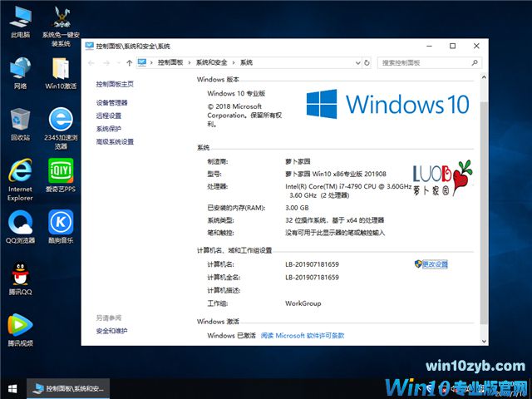The image size is (532, 399).
Task: Click the 控制面板 breadcrumb
Action: (170, 62)
